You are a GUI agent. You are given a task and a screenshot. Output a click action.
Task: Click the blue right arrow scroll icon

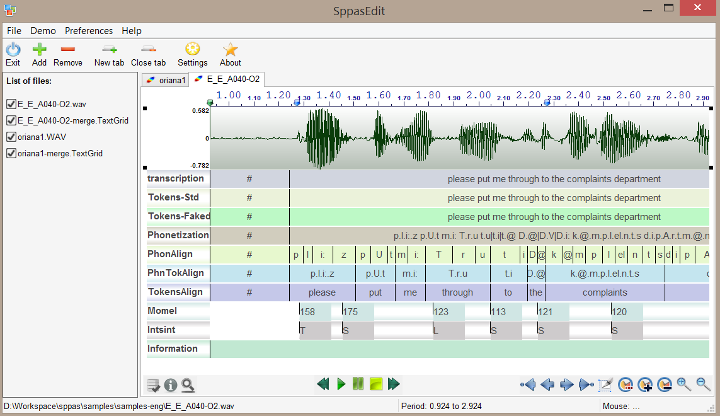[567, 385]
